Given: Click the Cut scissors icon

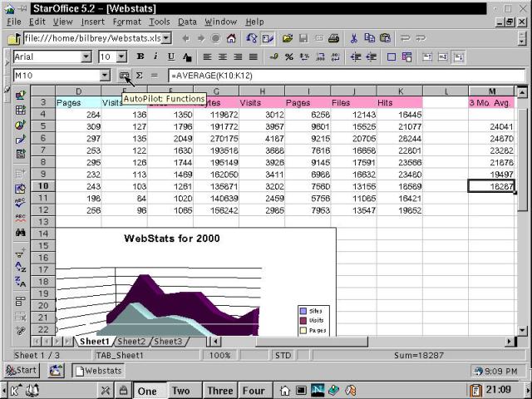Looking at the screenshot, I should click(x=353, y=38).
